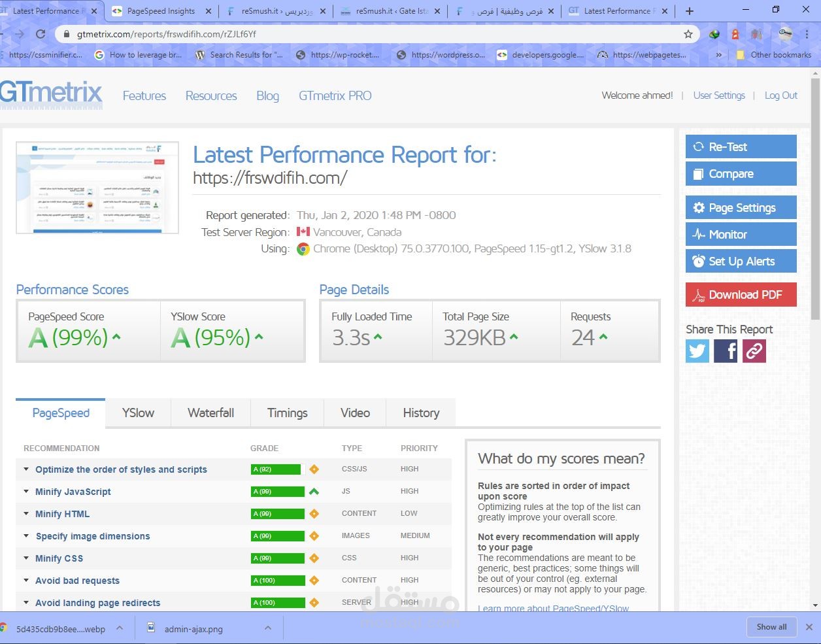Click green up arrow in Minify JavaScript row

(x=314, y=492)
